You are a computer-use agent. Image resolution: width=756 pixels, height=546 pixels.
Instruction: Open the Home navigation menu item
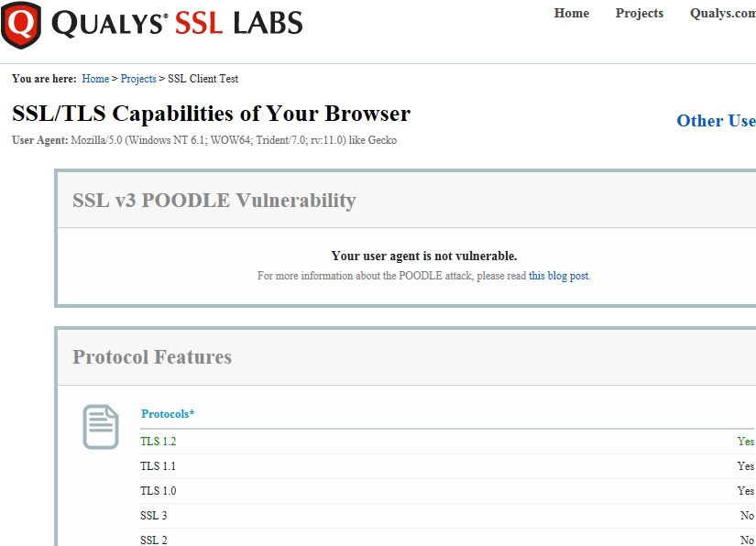point(571,13)
